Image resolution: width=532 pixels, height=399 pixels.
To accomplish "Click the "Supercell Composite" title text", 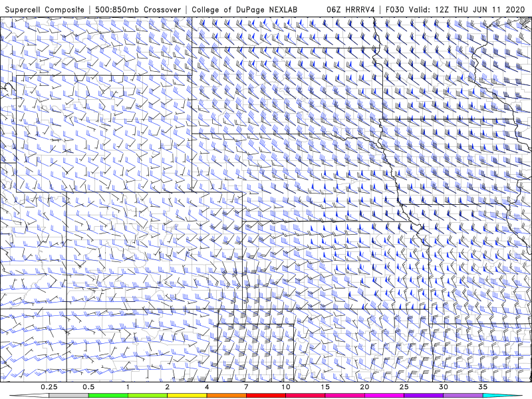I will coord(45,9).
